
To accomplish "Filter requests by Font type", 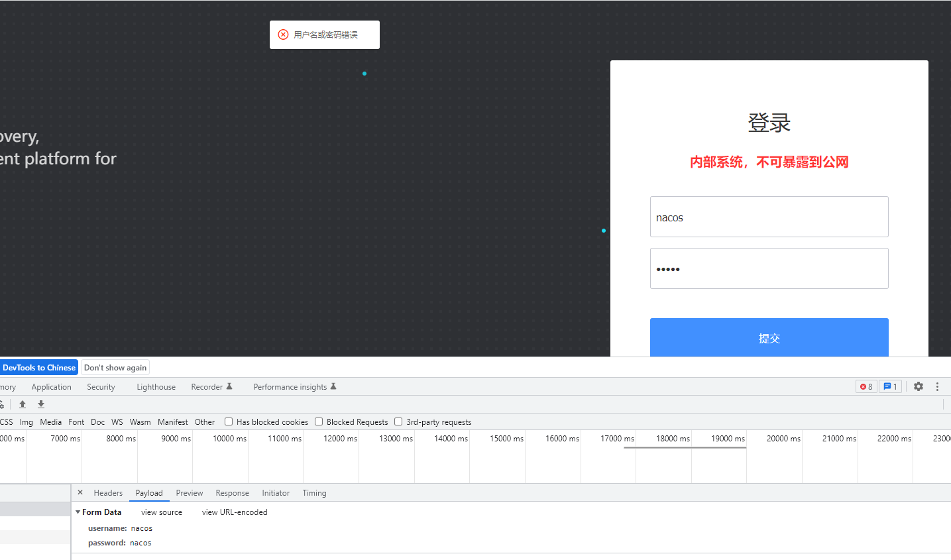I will click(x=76, y=422).
